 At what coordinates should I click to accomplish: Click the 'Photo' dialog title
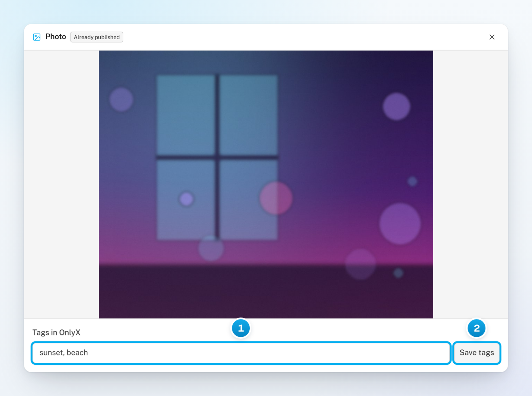point(56,37)
